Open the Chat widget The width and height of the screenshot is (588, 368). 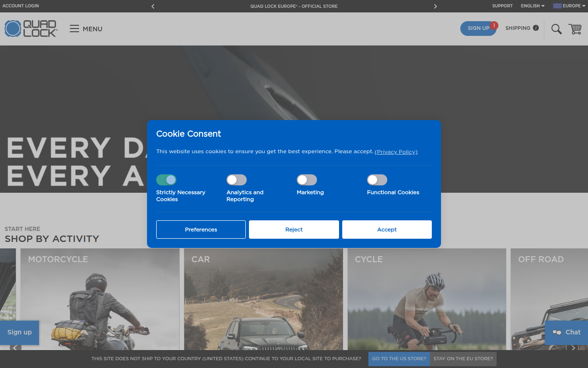[566, 333]
